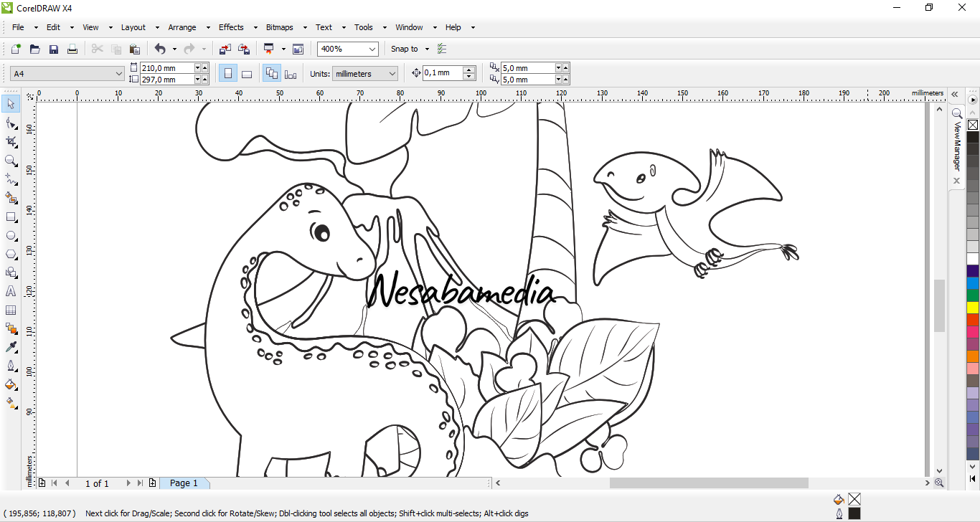Click the Snap to button

pyautogui.click(x=405, y=49)
